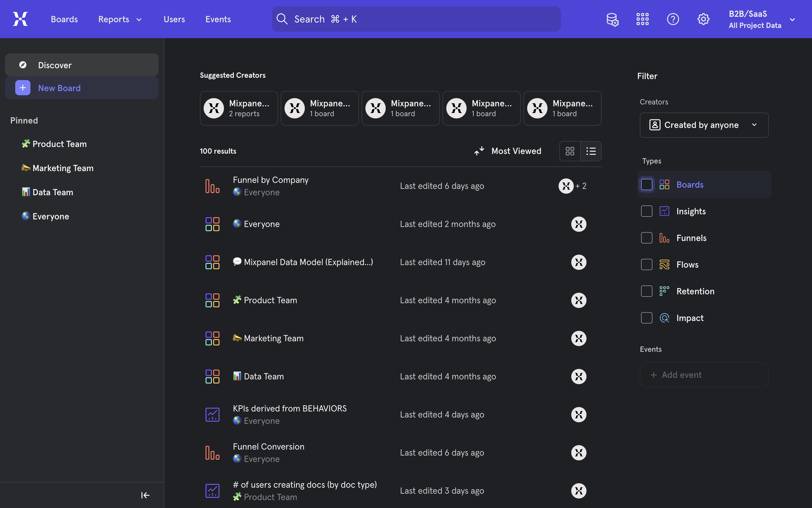Image resolution: width=812 pixels, height=508 pixels.
Task: Click the plus icon beside New Board
Action: pos(23,88)
